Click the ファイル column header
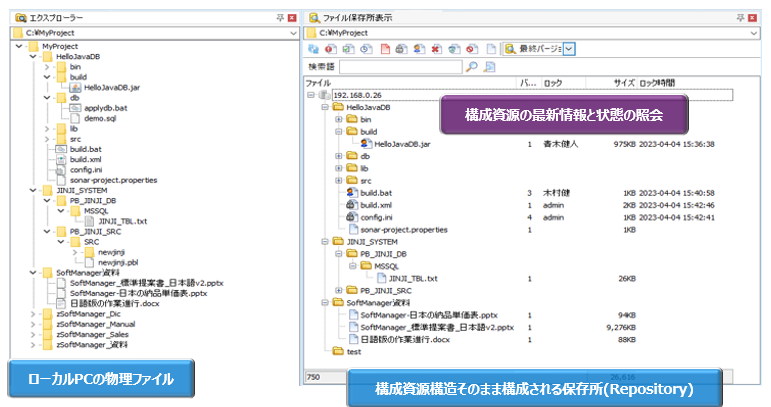The width and height of the screenshot is (771, 407). (318, 82)
